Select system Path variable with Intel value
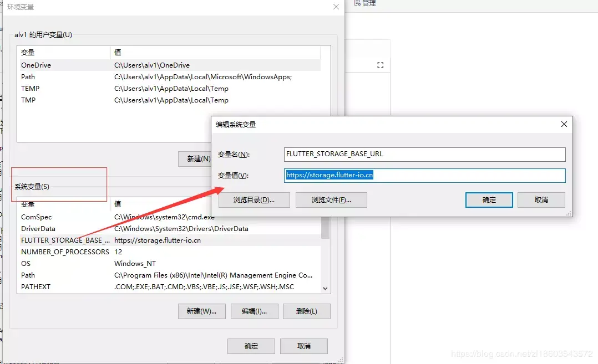This screenshot has width=598, height=364. (170, 275)
